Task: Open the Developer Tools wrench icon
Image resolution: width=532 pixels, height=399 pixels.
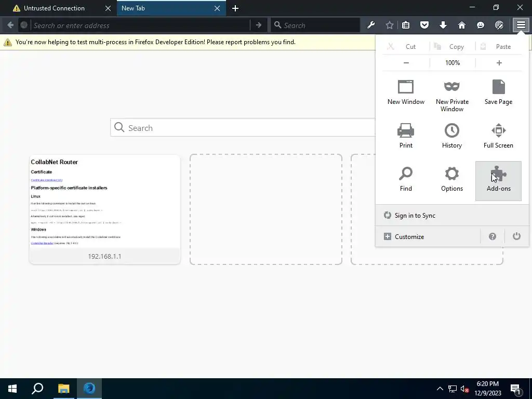Action: click(371, 25)
